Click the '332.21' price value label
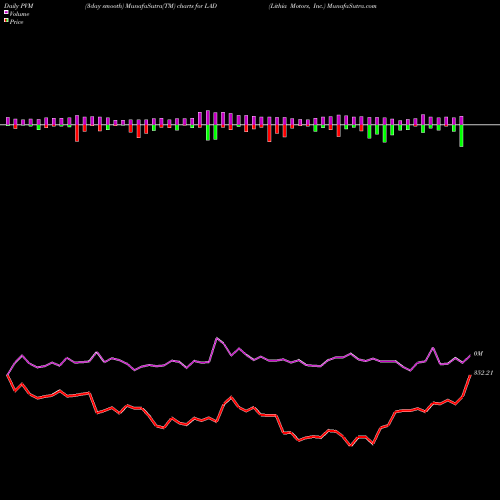500x500 pixels. pyautogui.click(x=483, y=373)
